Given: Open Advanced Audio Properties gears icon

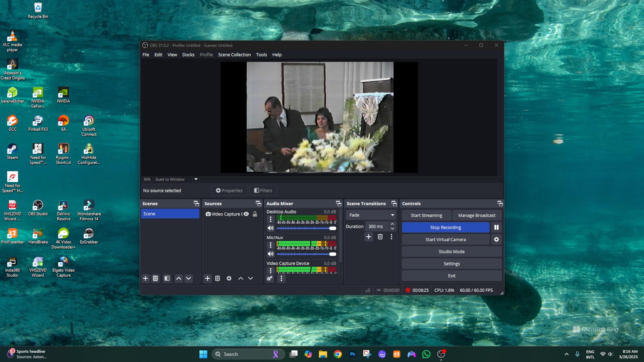Looking at the screenshot, I should pyautogui.click(x=270, y=279).
